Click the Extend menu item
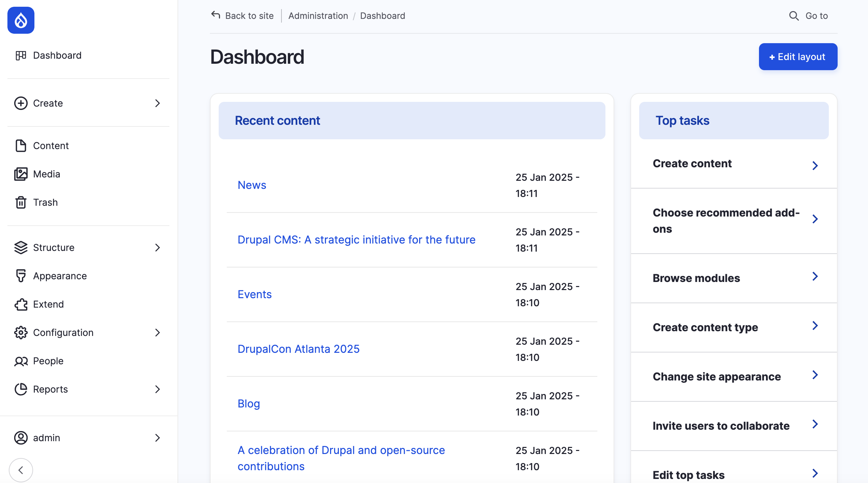868x483 pixels. click(48, 304)
